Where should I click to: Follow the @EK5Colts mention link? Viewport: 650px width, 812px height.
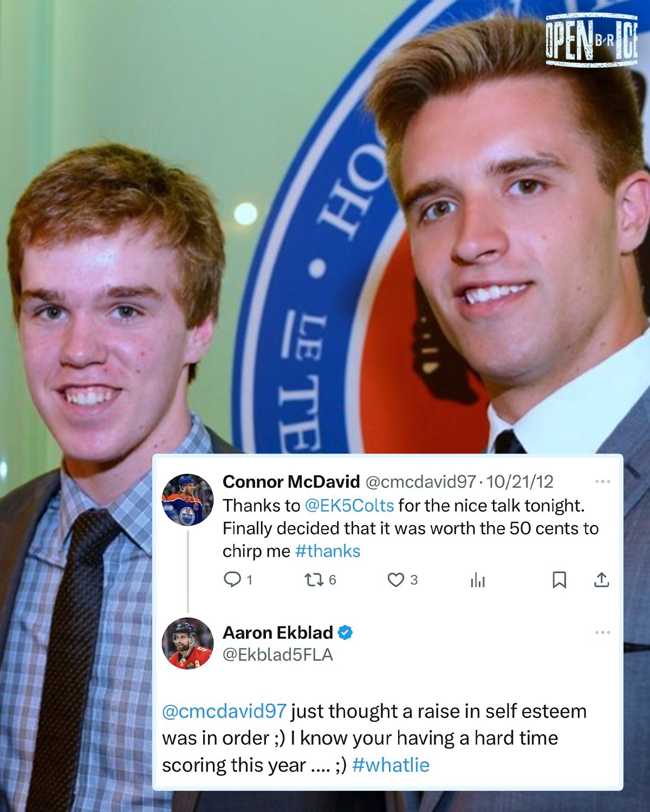coord(349,505)
